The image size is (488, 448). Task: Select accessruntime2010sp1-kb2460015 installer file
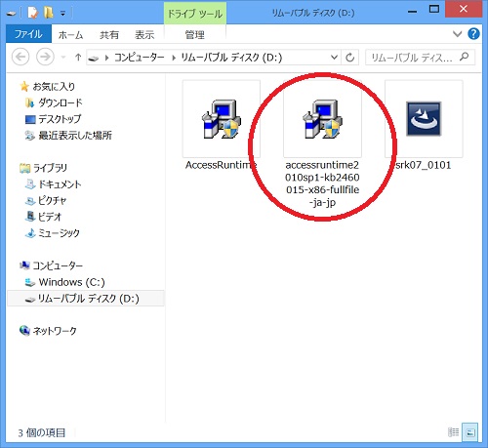click(x=322, y=143)
